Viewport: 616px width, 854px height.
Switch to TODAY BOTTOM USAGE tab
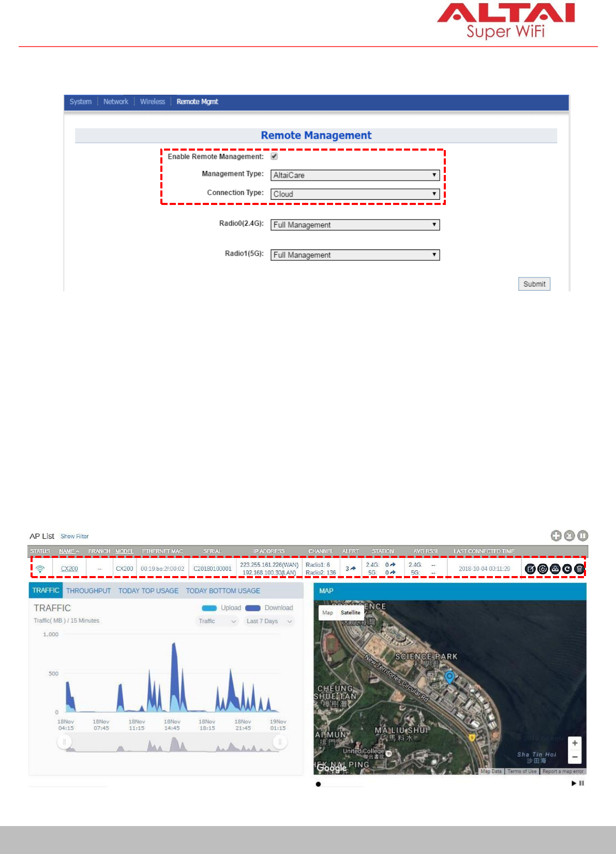223,591
